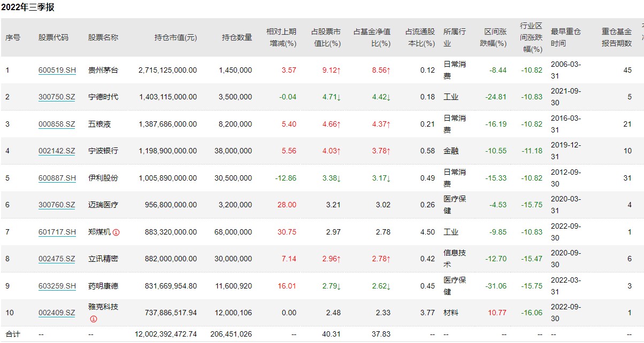Open stock code link 002475.SZ
This screenshot has width=644, height=343.
[x=57, y=259]
